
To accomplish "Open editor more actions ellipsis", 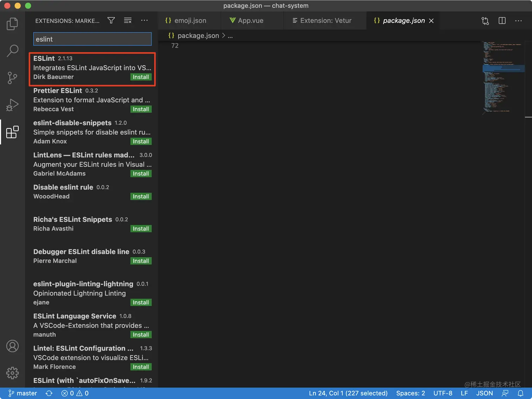I will 519,21.
